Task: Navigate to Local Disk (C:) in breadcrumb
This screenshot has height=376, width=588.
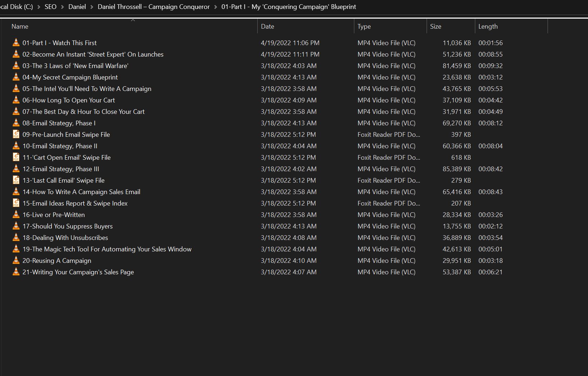Action: click(16, 7)
